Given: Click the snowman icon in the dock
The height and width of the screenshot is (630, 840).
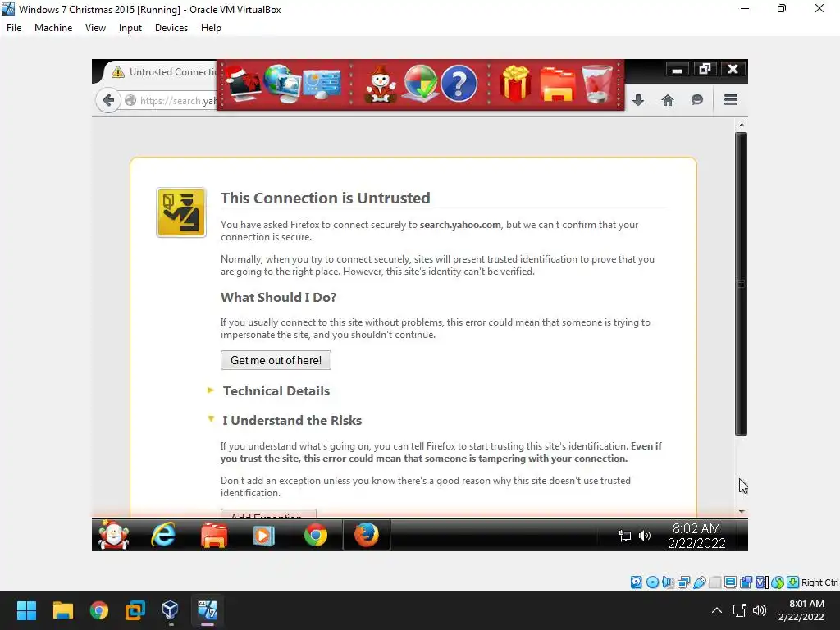Looking at the screenshot, I should click(381, 84).
